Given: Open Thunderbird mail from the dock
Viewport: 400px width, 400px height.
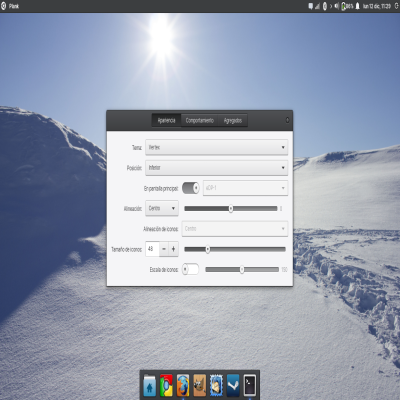Looking at the screenshot, I should [x=216, y=385].
